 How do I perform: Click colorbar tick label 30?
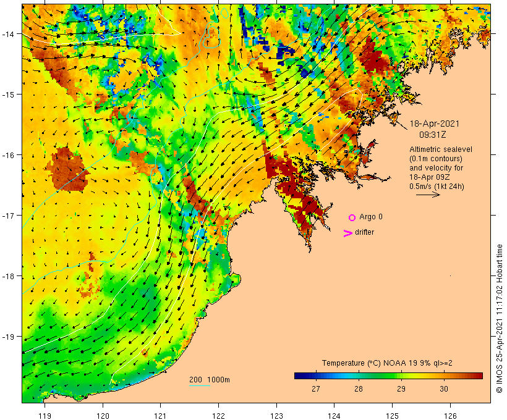[x=444, y=388]
